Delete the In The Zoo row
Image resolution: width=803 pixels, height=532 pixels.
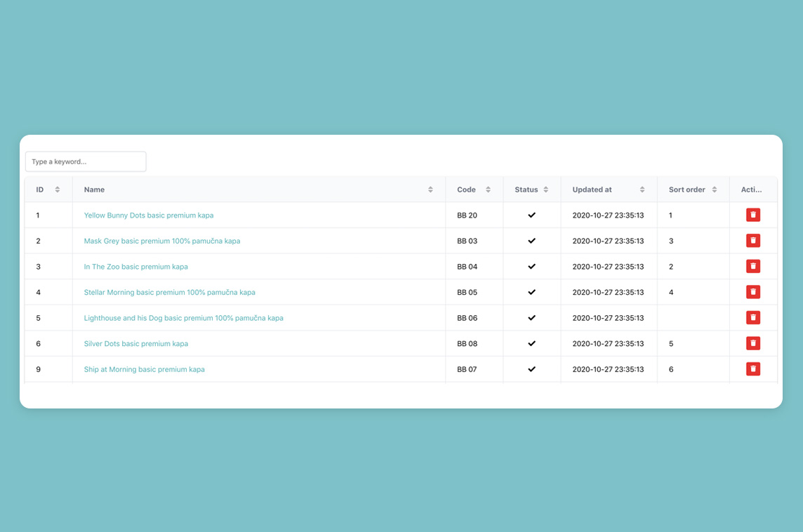pyautogui.click(x=752, y=266)
